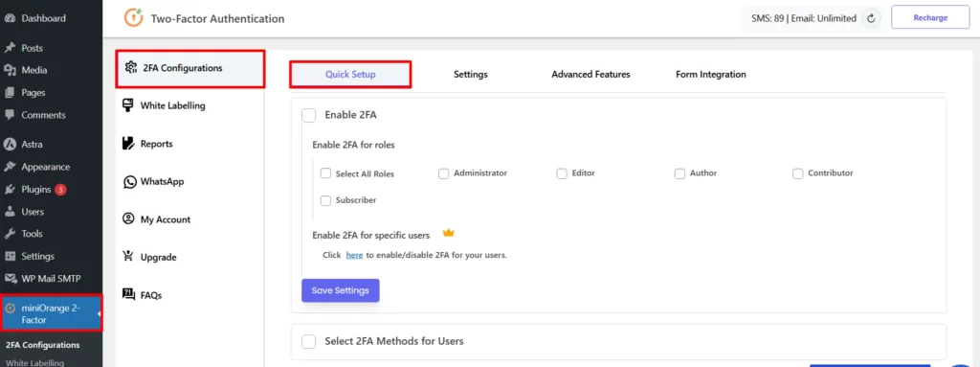Open White Labelling paint roller icon
Viewport: 980px width, 367px height.
[x=129, y=105]
